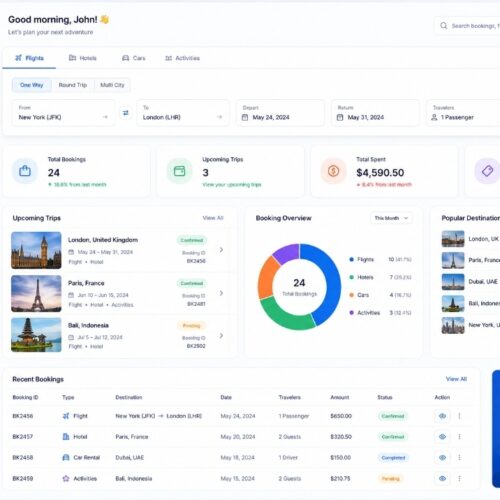Click calendar icon beside Paris trip dates
The height and width of the screenshot is (500, 500).
pyautogui.click(x=71, y=295)
